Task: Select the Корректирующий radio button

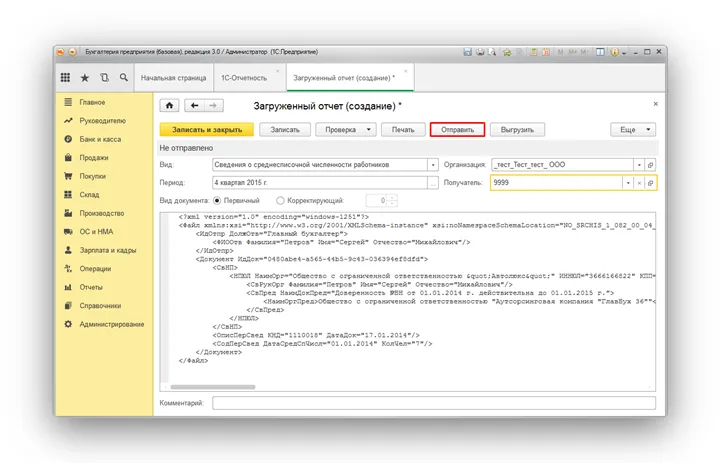Action: point(280,201)
